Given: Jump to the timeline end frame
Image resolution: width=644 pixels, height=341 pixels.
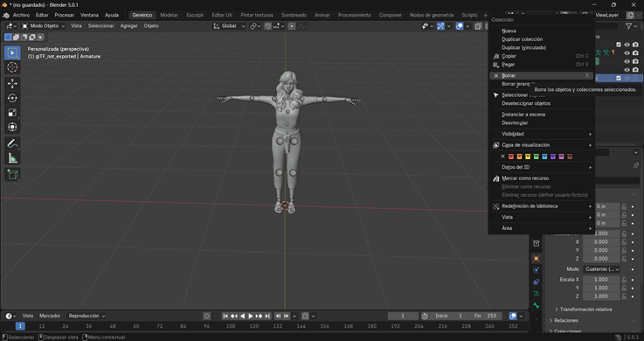Looking at the screenshot, I should pos(267,316).
